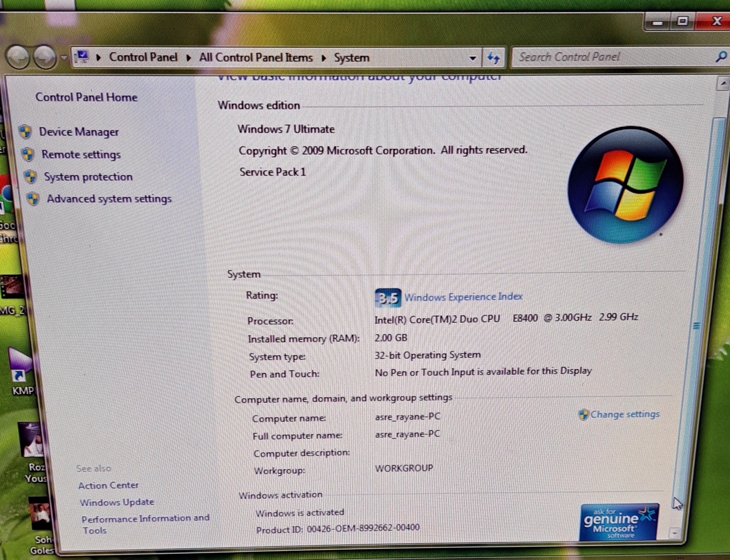Screen dimensions: 730x560
Task: Click the genuine Microsoft software badge
Action: click(619, 522)
